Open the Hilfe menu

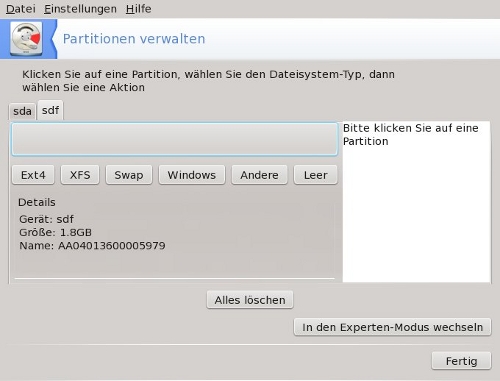pos(139,9)
